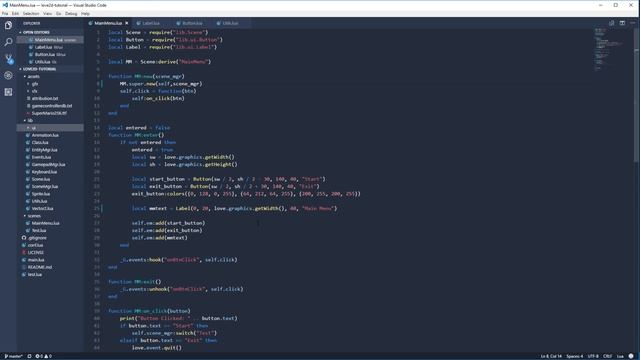The image size is (640, 360).
Task: Change CRLF end-of-line sequence
Action: click(x=607, y=356)
